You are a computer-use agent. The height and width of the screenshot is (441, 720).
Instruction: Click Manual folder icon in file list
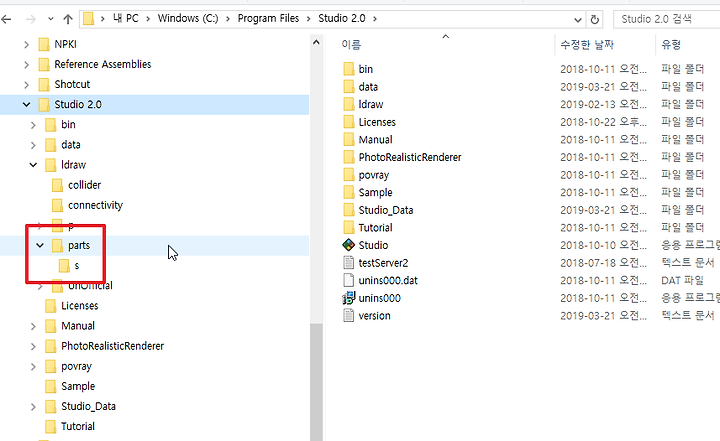(x=349, y=140)
